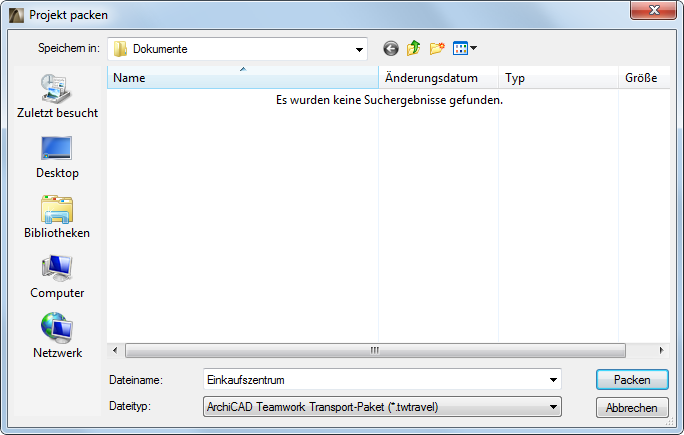Open the Dateiname history dropdown arrow
Viewport: 684px width, 435px height.
tap(553, 380)
